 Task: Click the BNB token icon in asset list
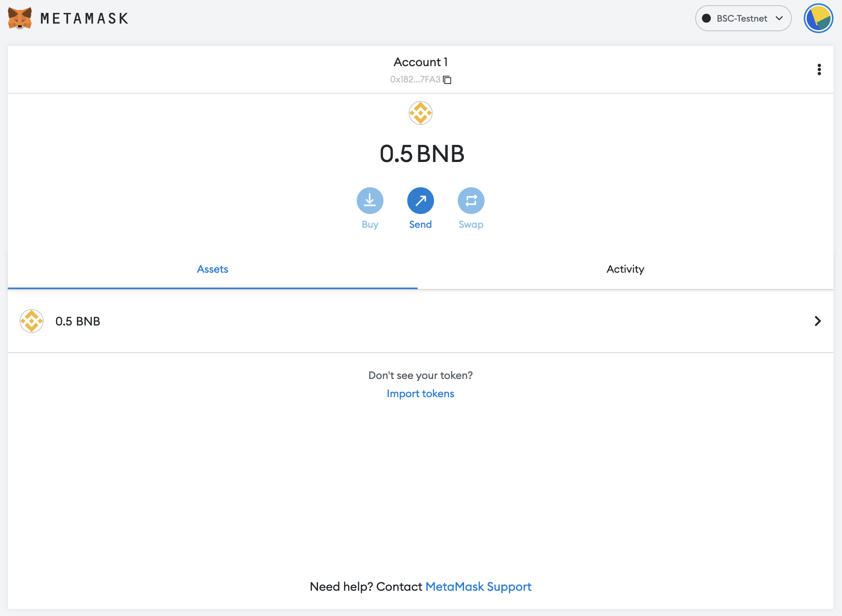pos(32,321)
